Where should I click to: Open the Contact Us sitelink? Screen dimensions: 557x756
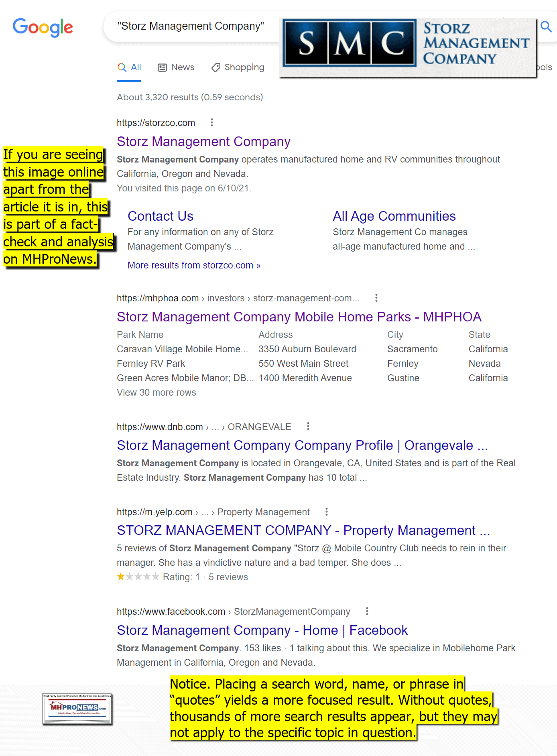[x=161, y=216]
